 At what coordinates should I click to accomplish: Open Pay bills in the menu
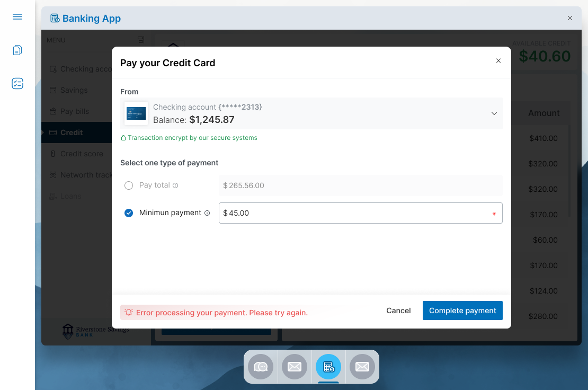tap(76, 111)
